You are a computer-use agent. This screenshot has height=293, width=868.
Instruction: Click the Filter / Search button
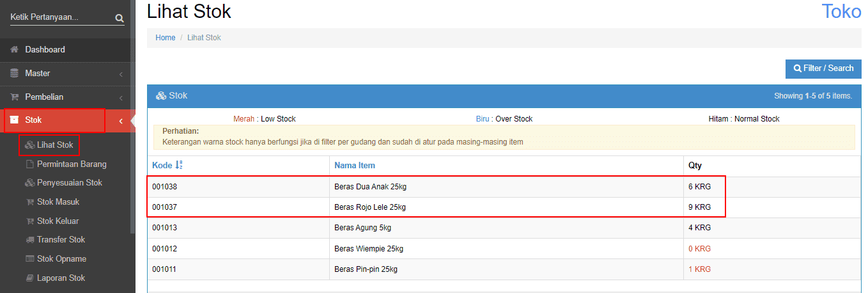point(823,68)
